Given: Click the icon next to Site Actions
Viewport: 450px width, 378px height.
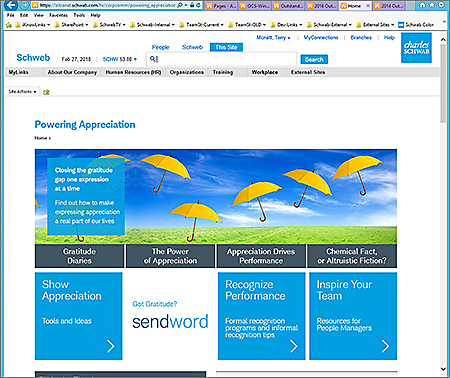Looking at the screenshot, I should tap(46, 92).
